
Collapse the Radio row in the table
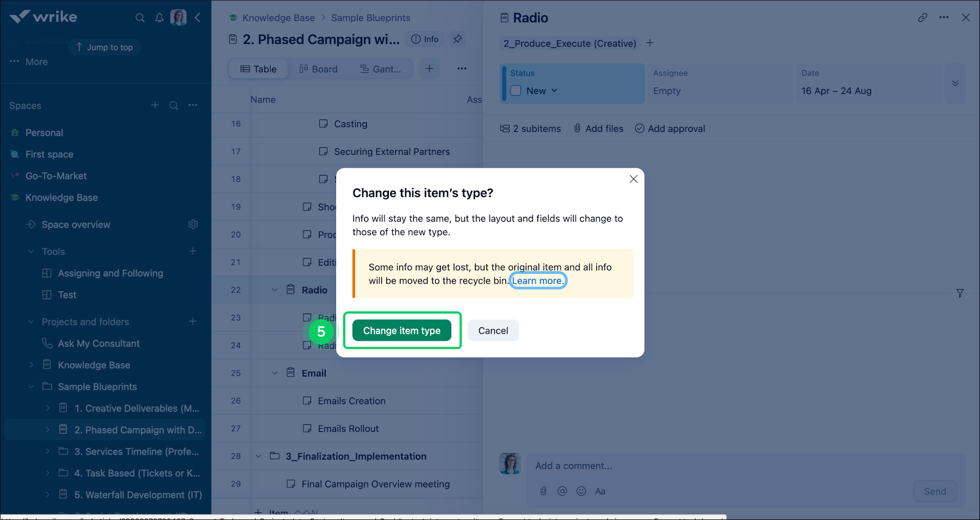(x=274, y=290)
